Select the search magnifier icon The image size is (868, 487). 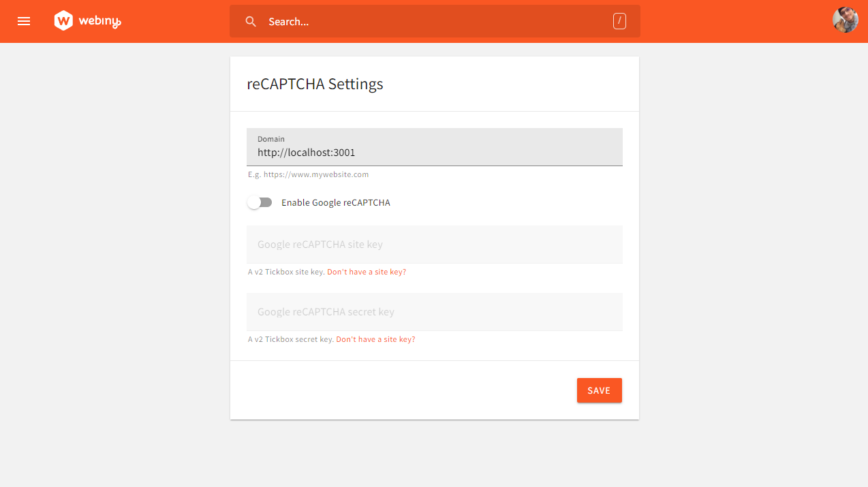250,21
